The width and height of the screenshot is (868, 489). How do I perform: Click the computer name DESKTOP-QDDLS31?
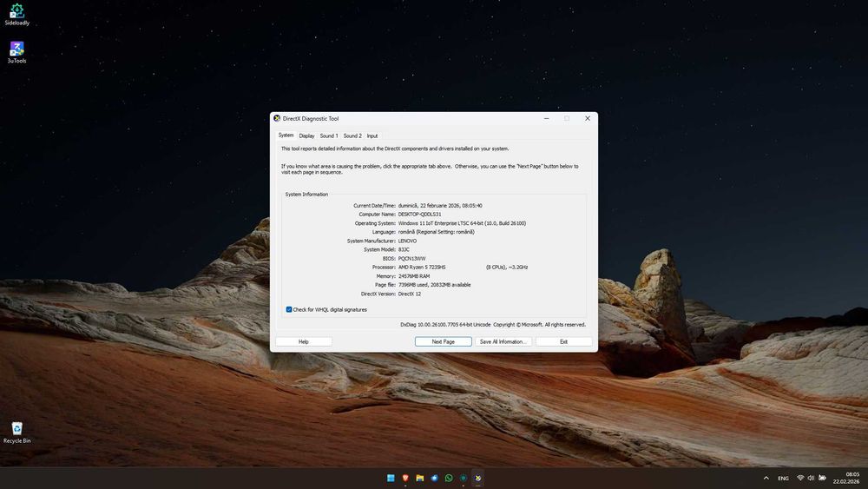419,215
